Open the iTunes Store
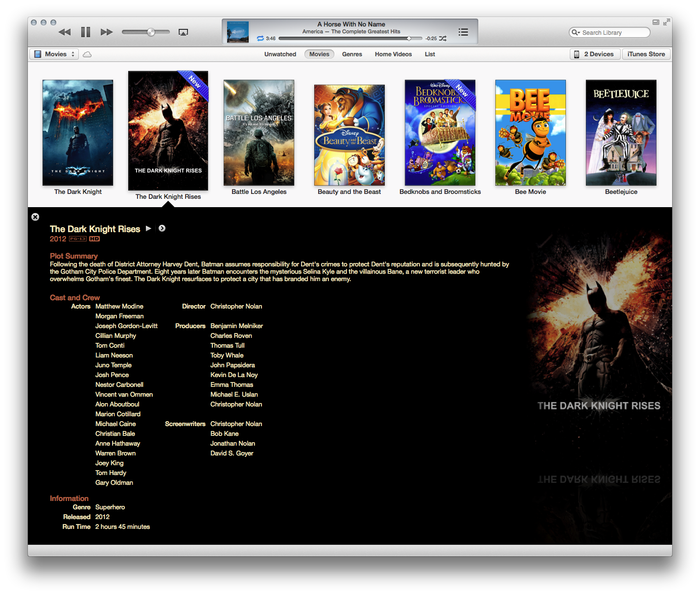This screenshot has width=700, height=595. [646, 54]
